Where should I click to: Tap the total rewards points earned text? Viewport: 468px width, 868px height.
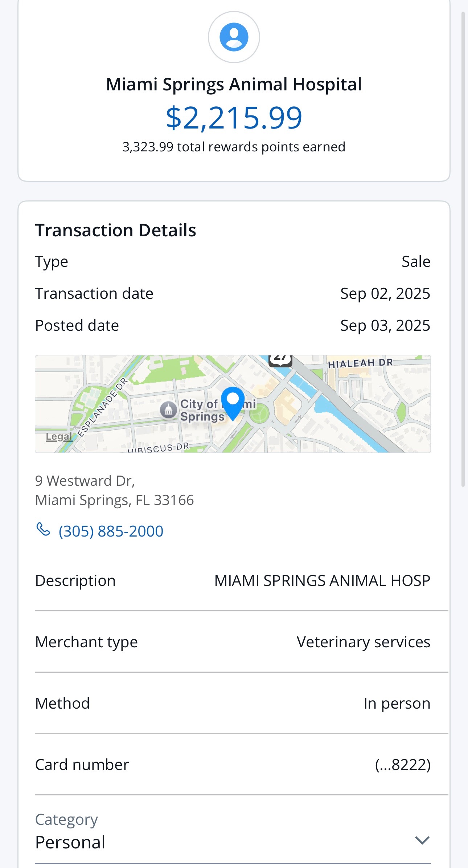point(234,147)
